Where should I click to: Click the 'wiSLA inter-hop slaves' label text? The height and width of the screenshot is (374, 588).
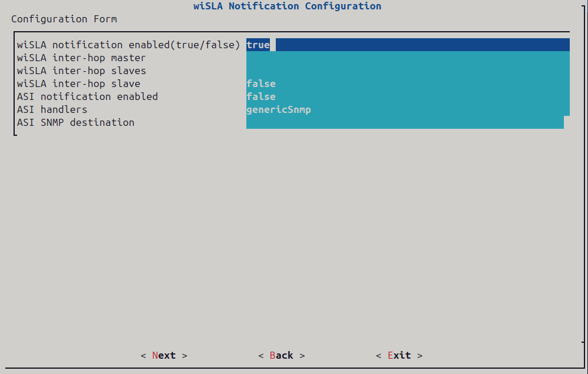pos(81,71)
